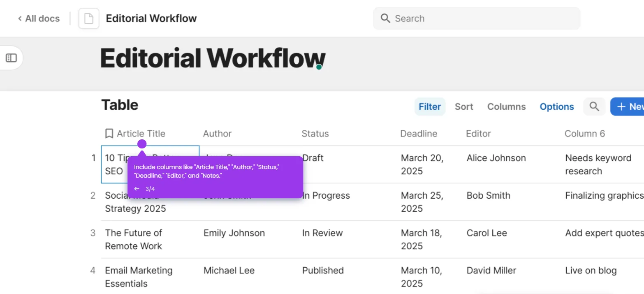Open the Columns menu
Screen dimensions: 644x294
506,106
